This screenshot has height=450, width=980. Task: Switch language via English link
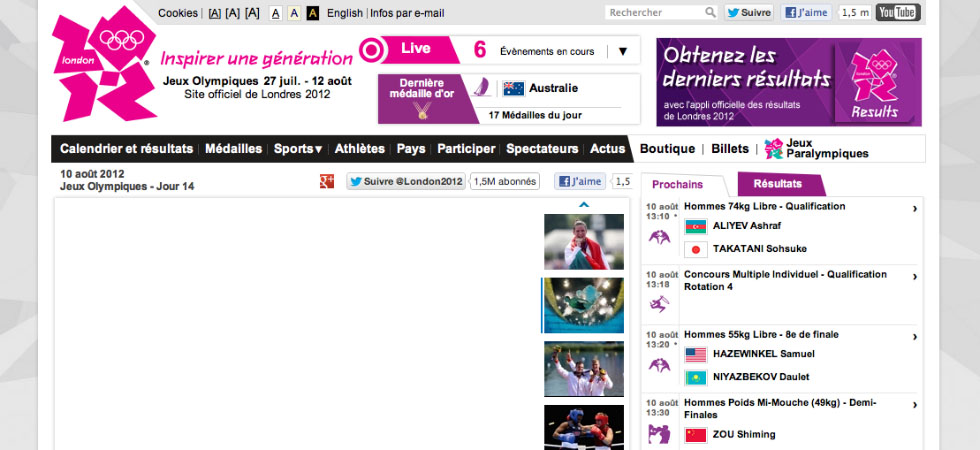(x=344, y=13)
